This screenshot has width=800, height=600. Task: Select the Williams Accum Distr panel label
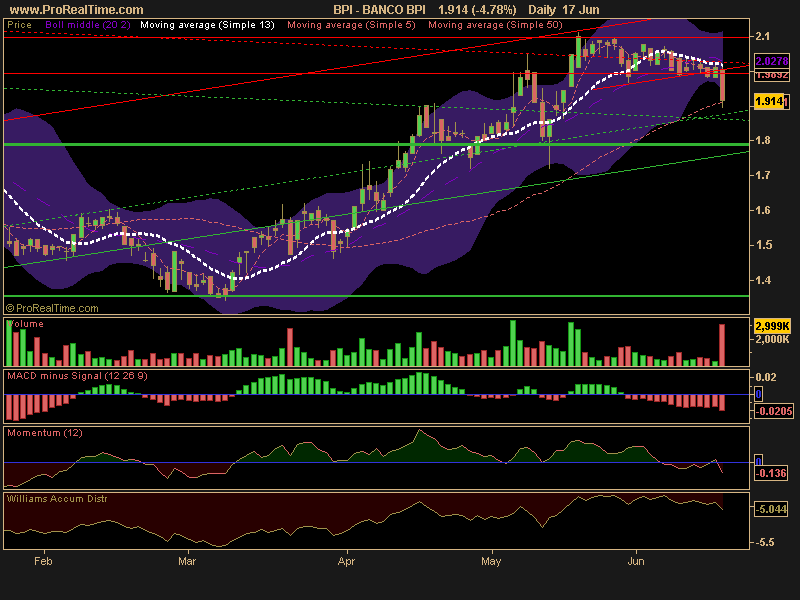[x=57, y=498]
